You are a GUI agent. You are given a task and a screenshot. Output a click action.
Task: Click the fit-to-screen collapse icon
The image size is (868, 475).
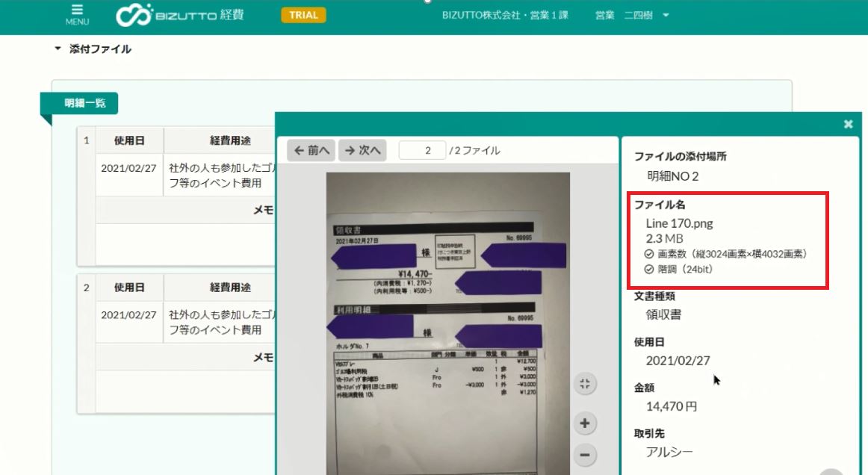[584, 384]
